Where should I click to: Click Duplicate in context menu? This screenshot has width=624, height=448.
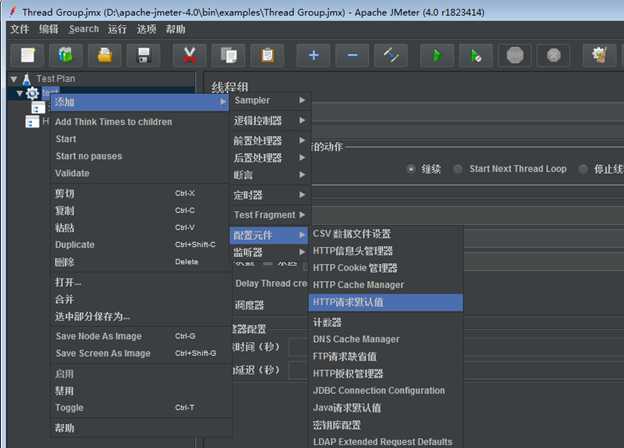click(x=140, y=245)
